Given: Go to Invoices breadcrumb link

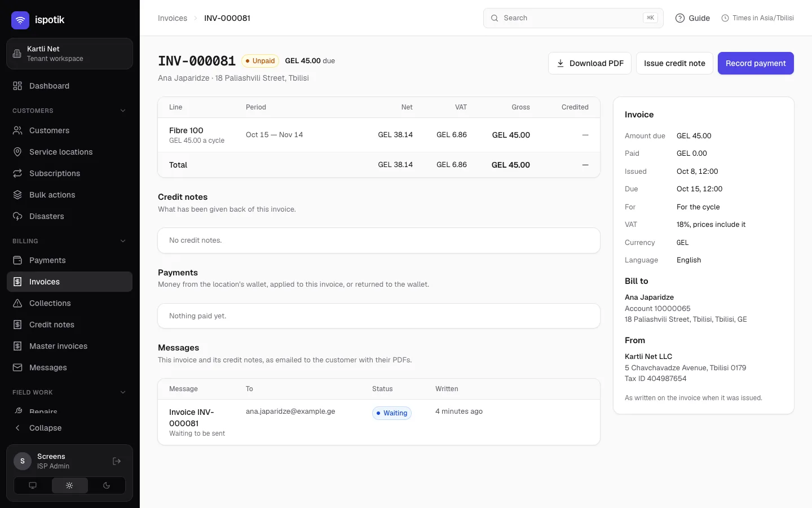Looking at the screenshot, I should coord(173,18).
